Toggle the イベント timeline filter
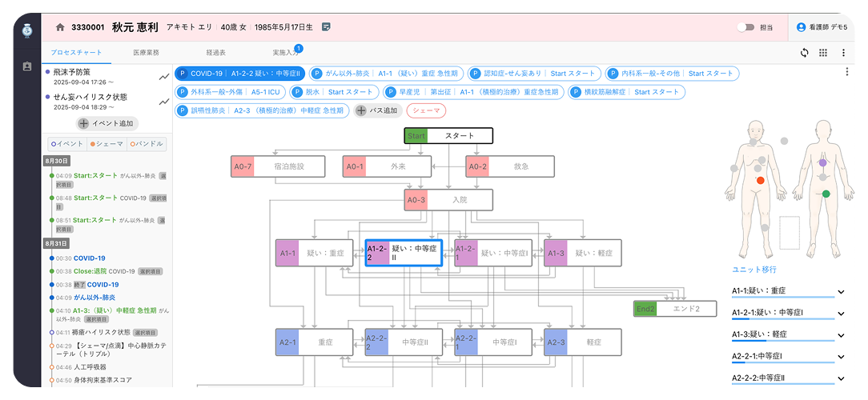The height and width of the screenshot is (400, 868). [66, 144]
